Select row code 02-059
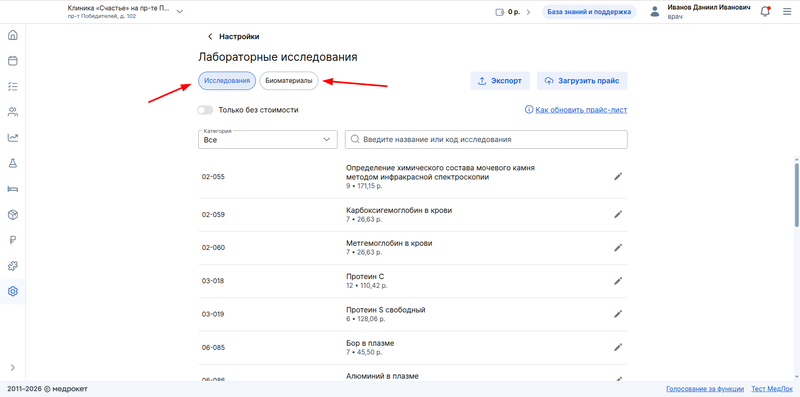800x397 pixels. coord(213,214)
